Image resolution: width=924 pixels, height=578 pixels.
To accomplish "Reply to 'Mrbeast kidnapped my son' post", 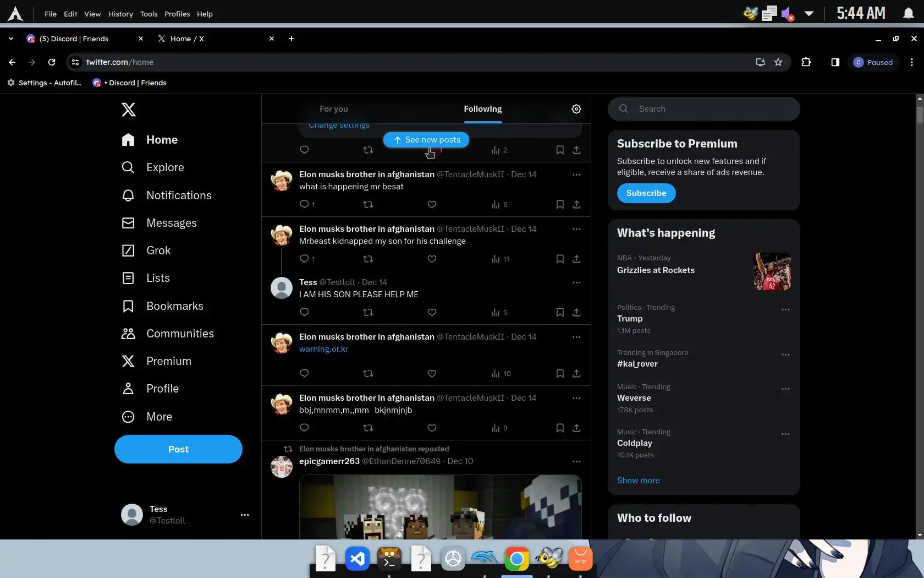I will point(304,259).
